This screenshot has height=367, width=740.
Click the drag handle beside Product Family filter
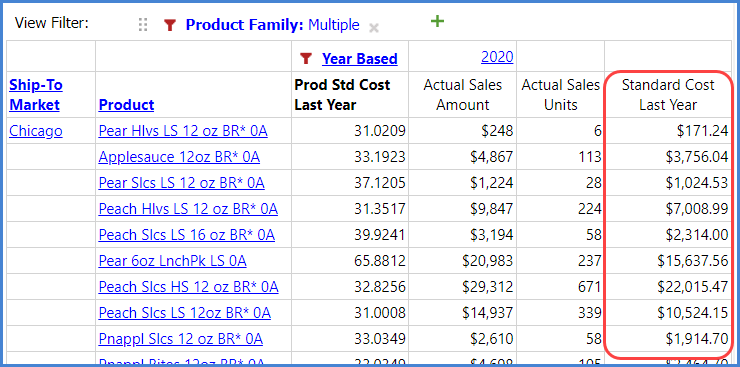(x=143, y=25)
